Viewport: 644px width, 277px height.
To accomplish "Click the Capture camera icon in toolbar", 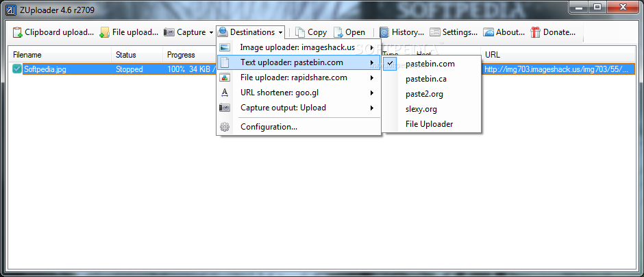I will click(169, 32).
